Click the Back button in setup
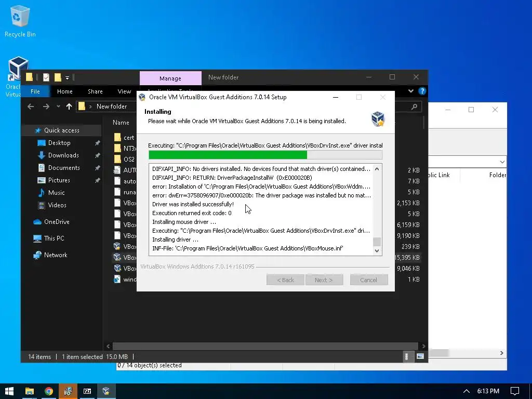Screen dimensions: 532x399 (285, 280)
